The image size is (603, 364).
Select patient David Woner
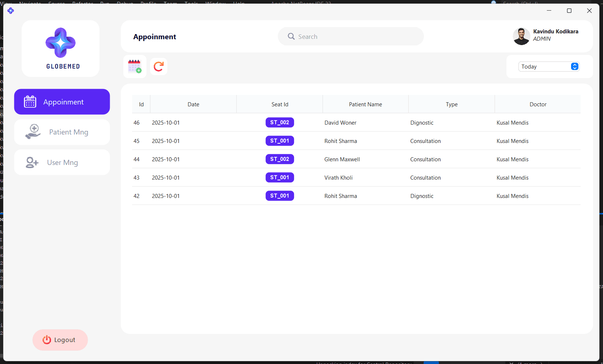[x=340, y=123]
